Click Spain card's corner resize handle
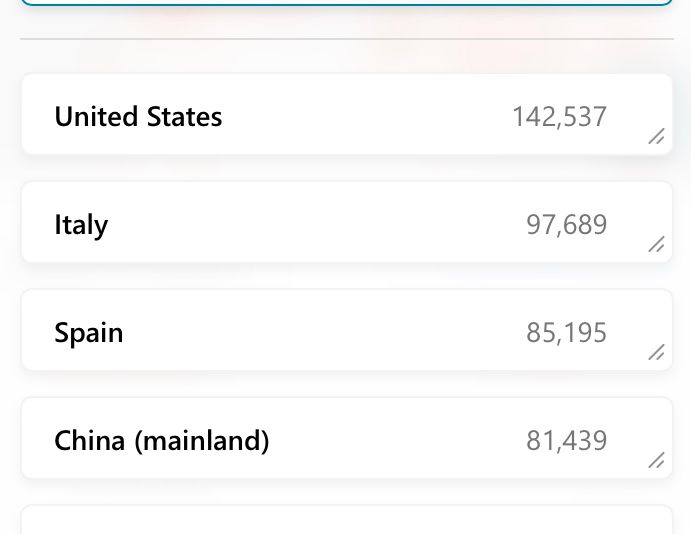 tap(656, 352)
